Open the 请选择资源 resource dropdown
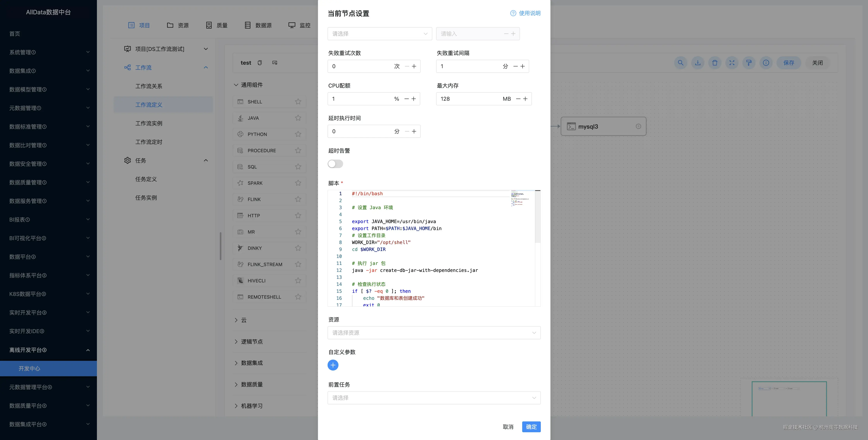 pyautogui.click(x=434, y=333)
